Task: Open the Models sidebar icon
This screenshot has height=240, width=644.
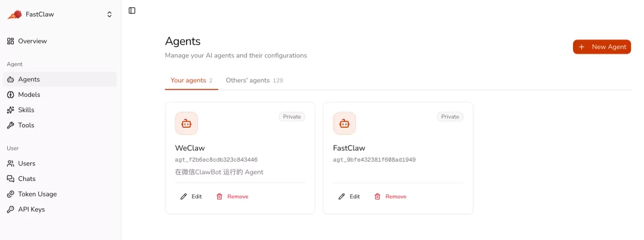Action: coord(11,94)
